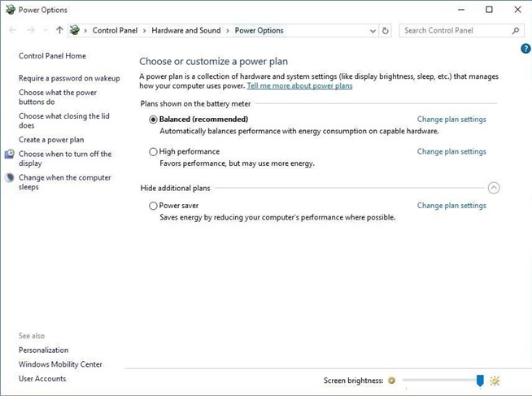The image size is (532, 396).
Task: Click the low brightness sun icon
Action: 391,381
